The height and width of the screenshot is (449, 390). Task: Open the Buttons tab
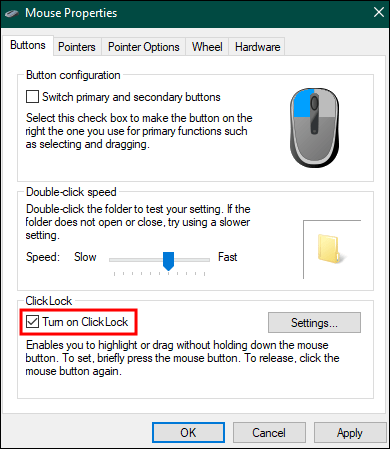(x=28, y=45)
